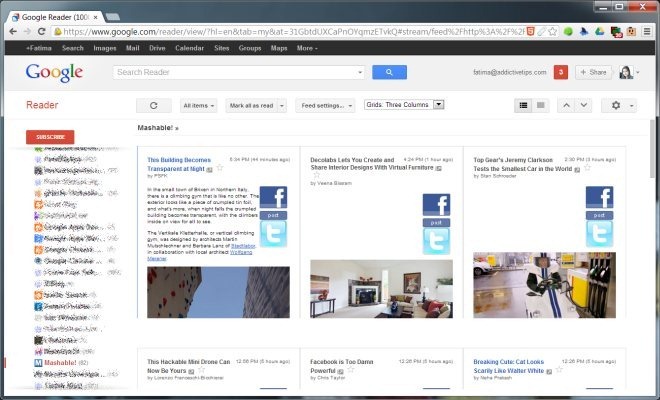Click Mark all as read
The image size is (660, 400).
click(x=251, y=106)
